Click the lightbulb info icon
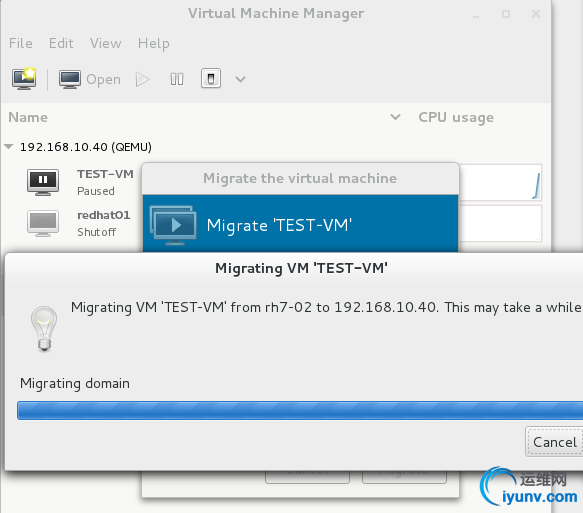 (44, 329)
